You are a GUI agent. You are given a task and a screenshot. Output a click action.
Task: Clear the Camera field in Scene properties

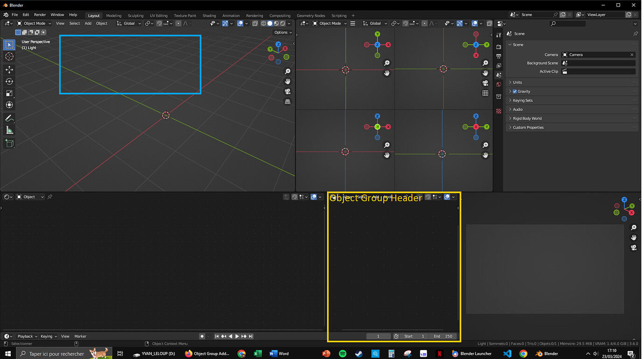[632, 55]
